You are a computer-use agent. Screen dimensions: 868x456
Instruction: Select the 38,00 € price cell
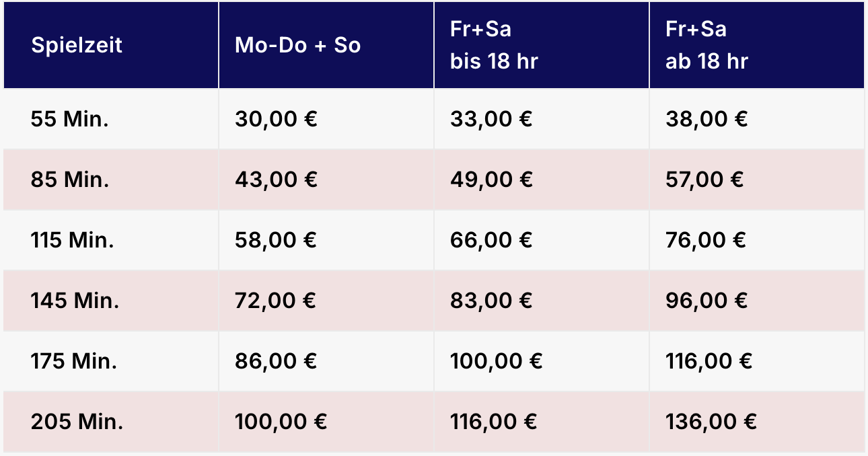[707, 120]
